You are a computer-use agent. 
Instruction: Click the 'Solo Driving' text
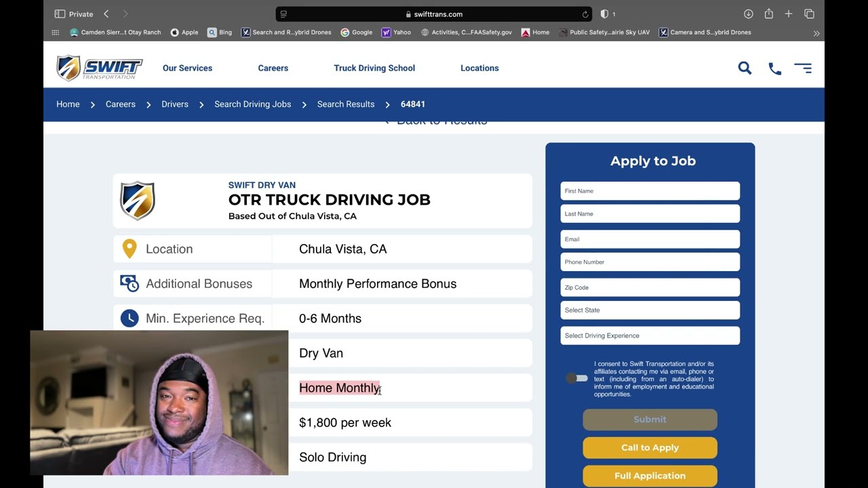coord(333,457)
